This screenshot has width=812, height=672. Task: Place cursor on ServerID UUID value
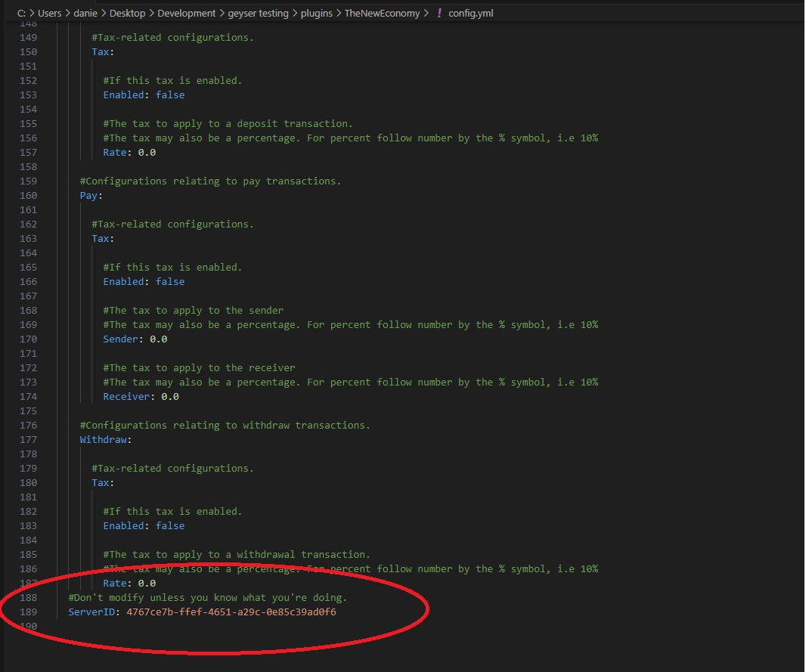click(x=231, y=612)
